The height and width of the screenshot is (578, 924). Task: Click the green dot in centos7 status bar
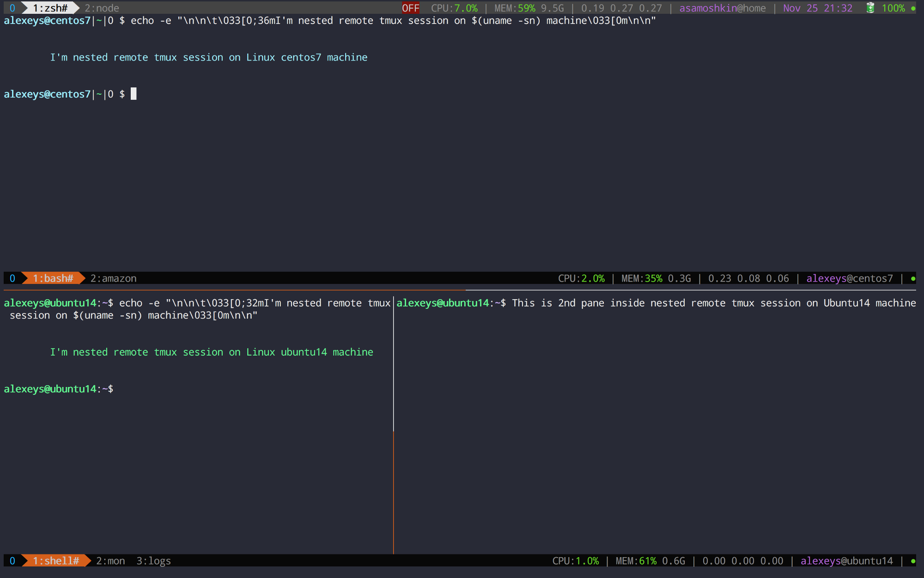pyautogui.click(x=913, y=278)
